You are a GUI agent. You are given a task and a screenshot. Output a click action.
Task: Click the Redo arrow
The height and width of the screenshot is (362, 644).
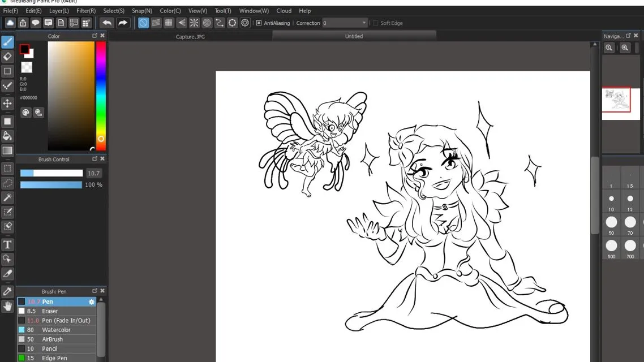122,23
